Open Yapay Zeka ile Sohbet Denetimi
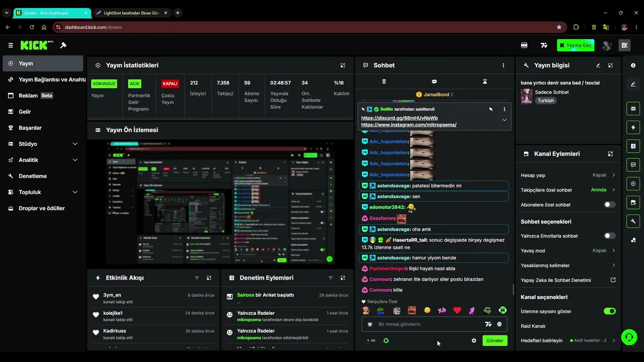The image size is (644, 362). pos(568,280)
